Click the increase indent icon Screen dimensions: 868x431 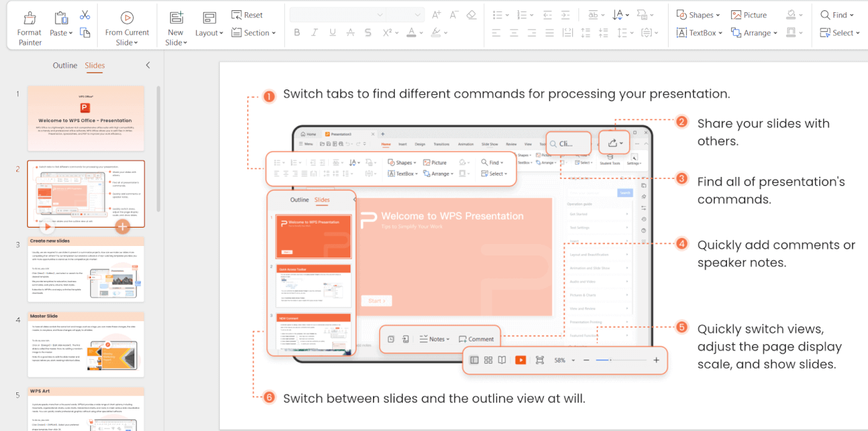pyautogui.click(x=566, y=15)
